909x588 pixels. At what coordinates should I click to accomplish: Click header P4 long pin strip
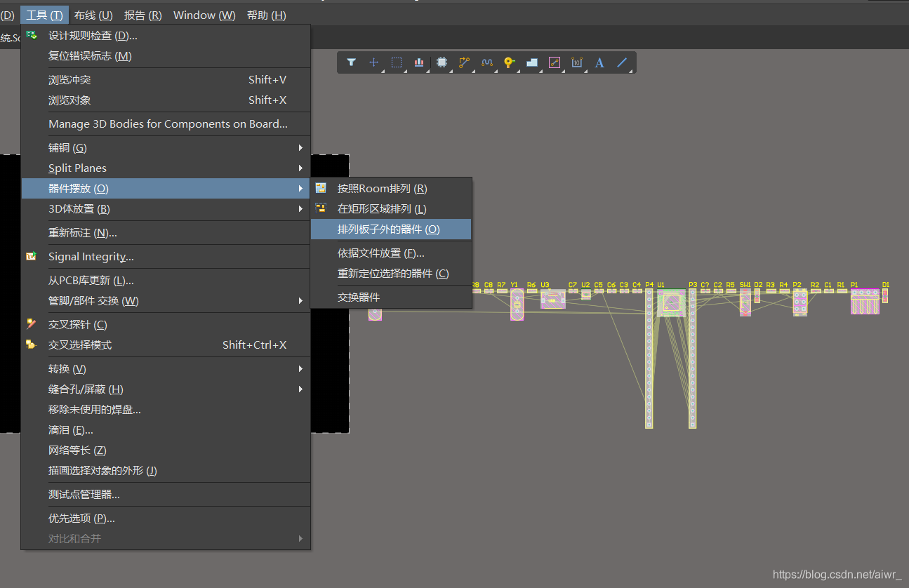649,358
